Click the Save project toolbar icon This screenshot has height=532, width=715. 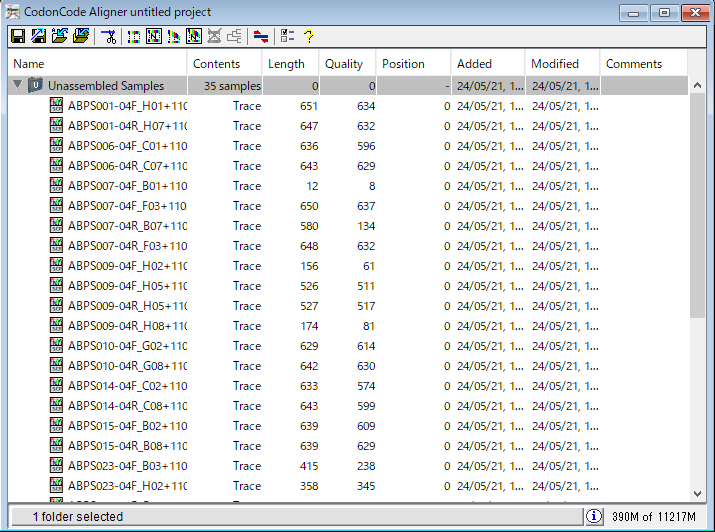pyautogui.click(x=17, y=37)
